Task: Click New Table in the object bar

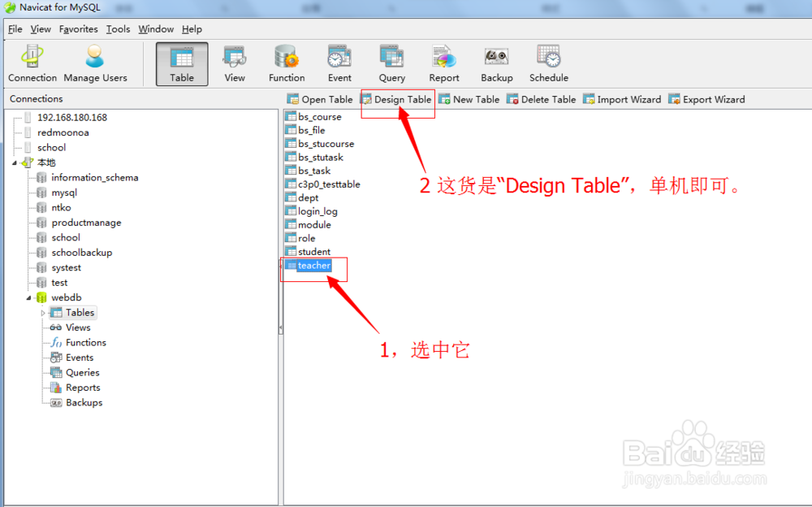Action: 469,99
